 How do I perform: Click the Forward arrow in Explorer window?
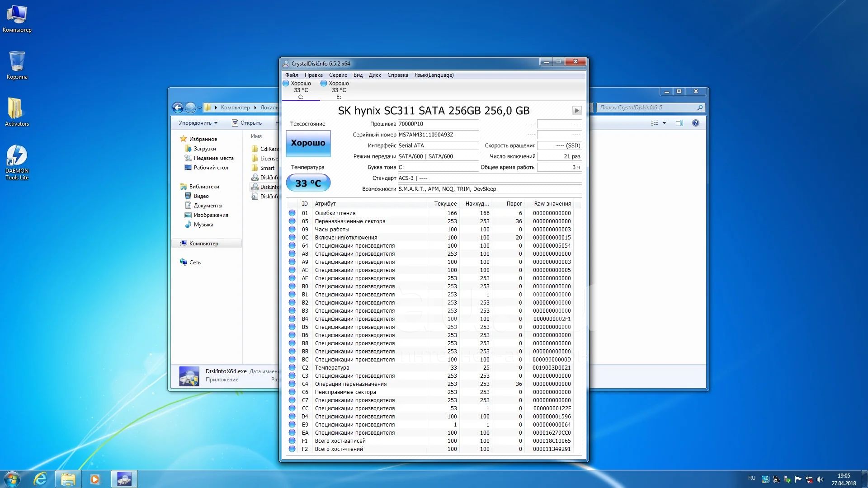[x=190, y=108]
